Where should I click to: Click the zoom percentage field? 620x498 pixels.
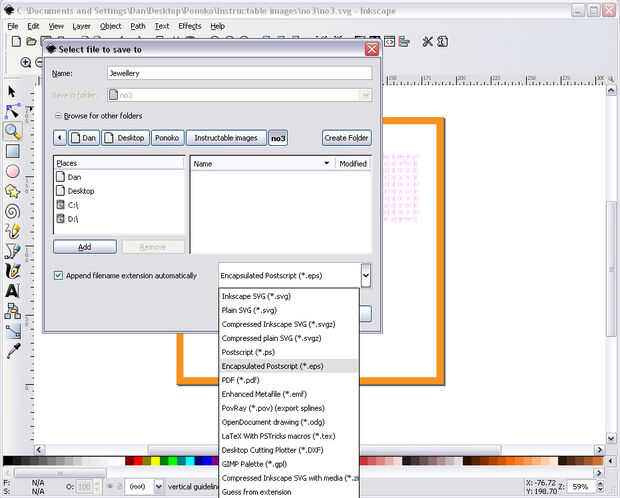coord(580,486)
